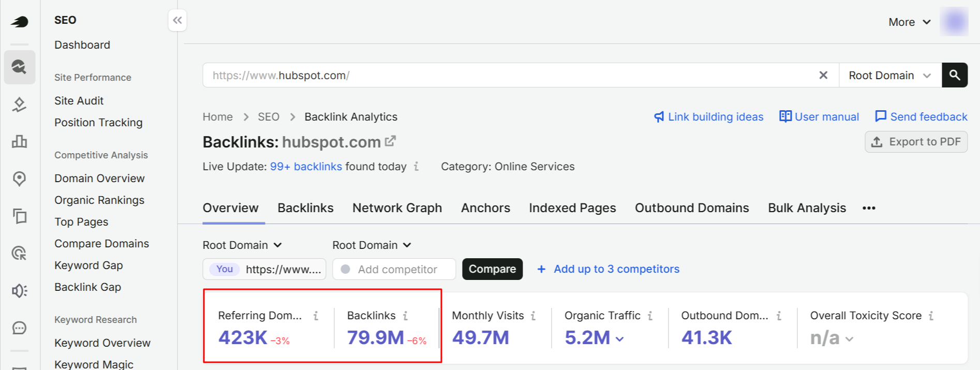Go to Home breadcrumb
The image size is (980, 370).
217,117
